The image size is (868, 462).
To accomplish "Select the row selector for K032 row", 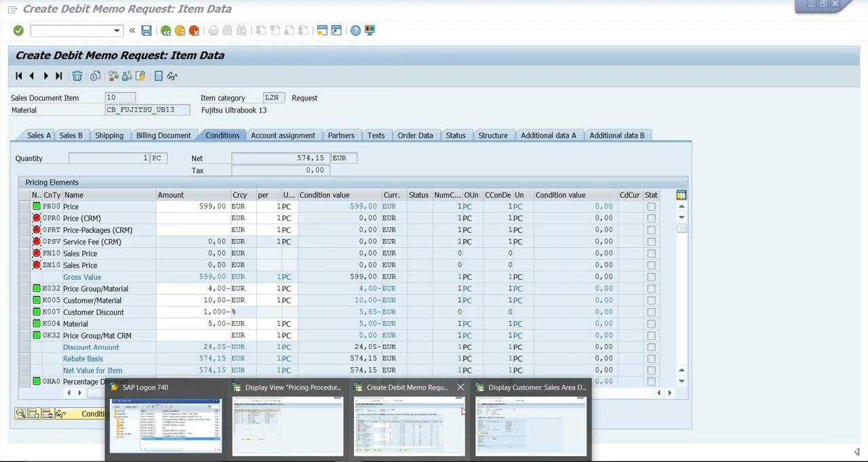I will (24, 289).
